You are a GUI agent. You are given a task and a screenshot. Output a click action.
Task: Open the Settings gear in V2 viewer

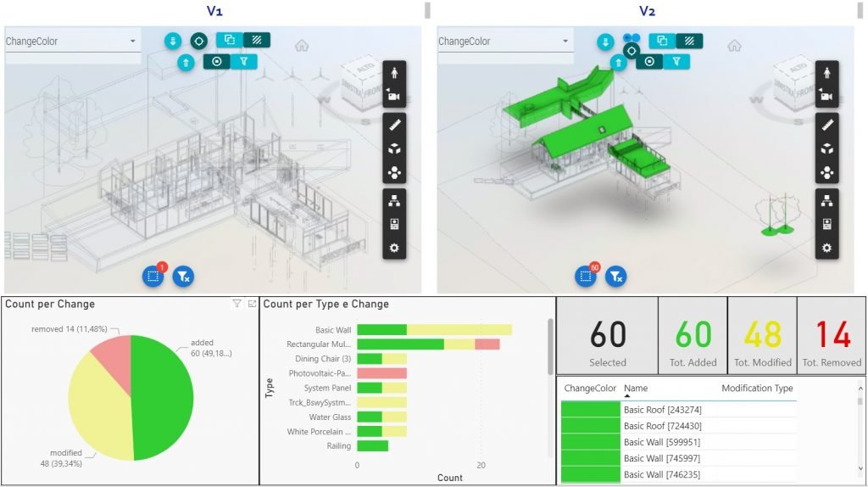point(827,248)
